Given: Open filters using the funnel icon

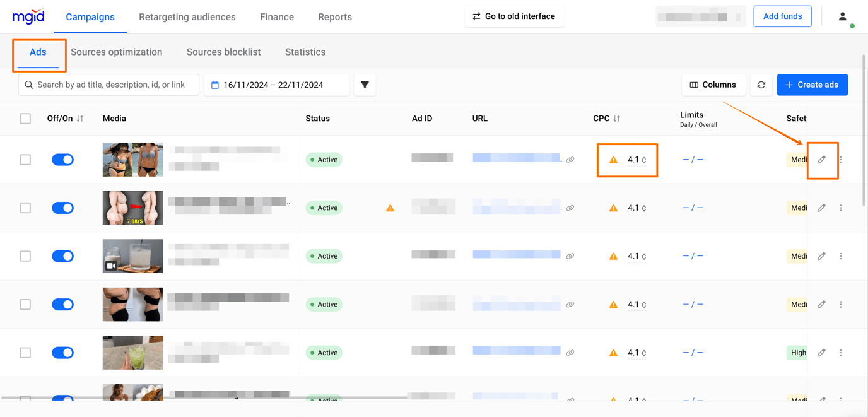Looking at the screenshot, I should point(365,84).
